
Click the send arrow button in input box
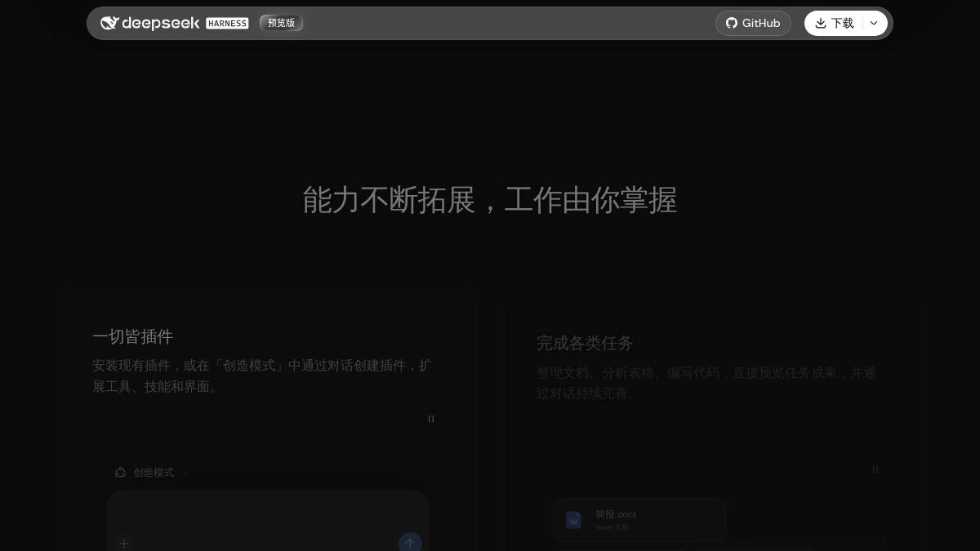click(x=410, y=542)
